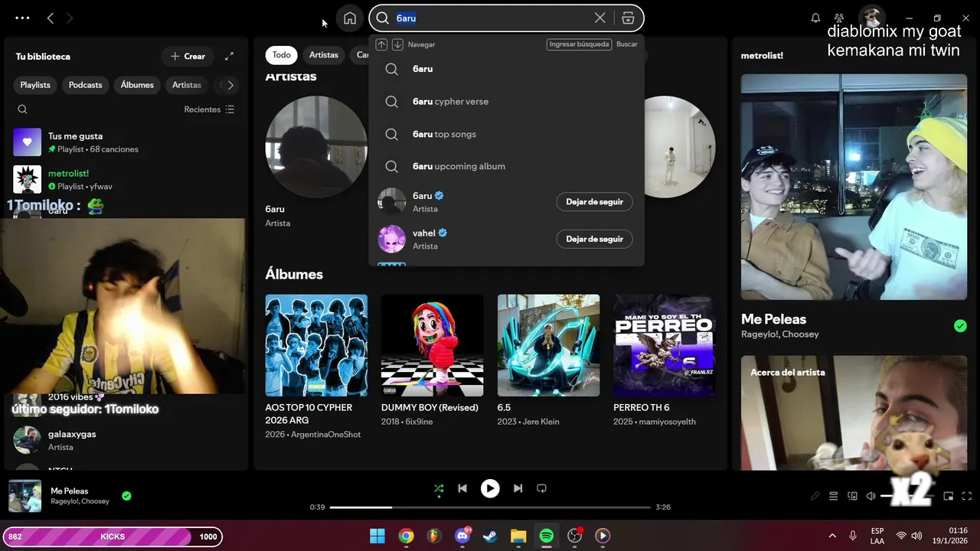
Task: Open Discord from taskbar
Action: point(462,536)
